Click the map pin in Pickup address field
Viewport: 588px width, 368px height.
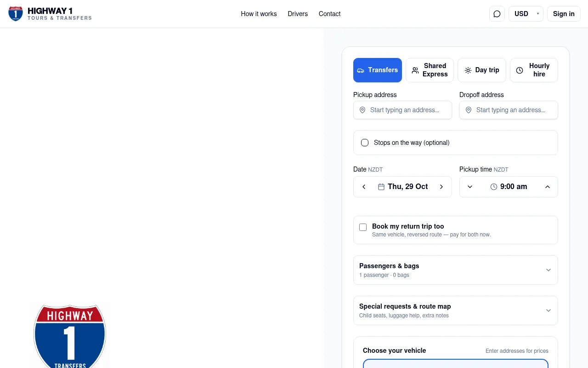(362, 110)
